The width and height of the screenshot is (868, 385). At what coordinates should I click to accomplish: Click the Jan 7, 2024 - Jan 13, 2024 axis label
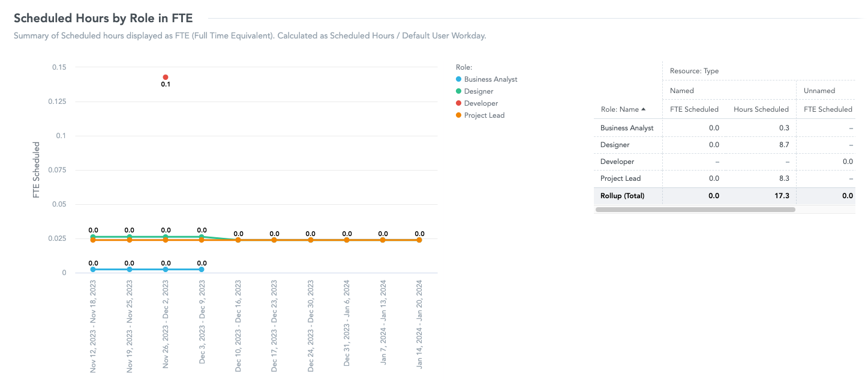pyautogui.click(x=383, y=322)
